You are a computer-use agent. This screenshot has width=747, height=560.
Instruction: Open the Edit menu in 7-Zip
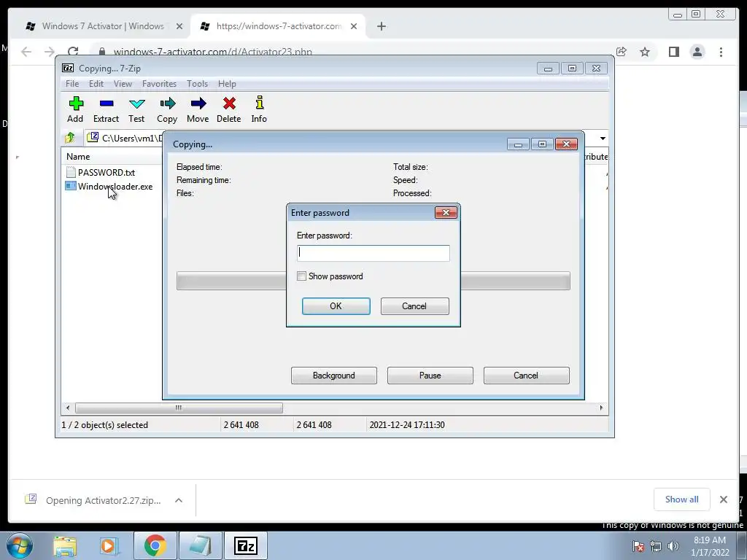point(96,84)
